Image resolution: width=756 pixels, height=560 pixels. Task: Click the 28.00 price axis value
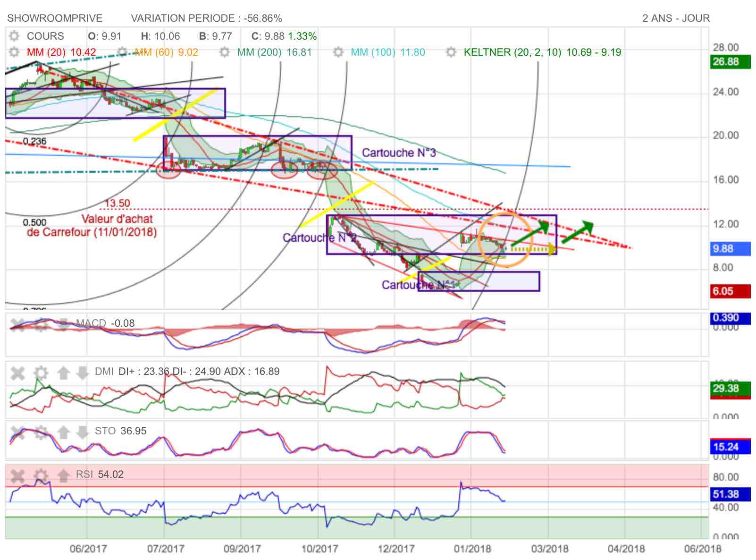pos(726,47)
